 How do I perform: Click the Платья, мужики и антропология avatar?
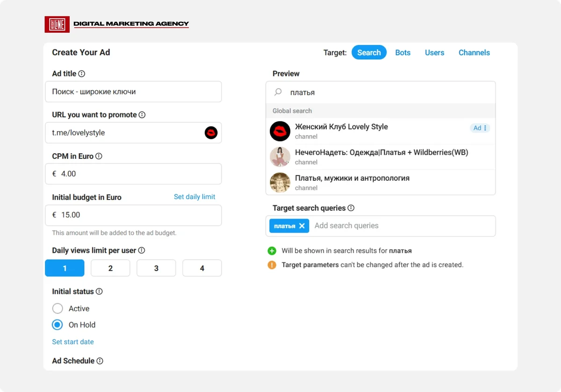coord(280,183)
